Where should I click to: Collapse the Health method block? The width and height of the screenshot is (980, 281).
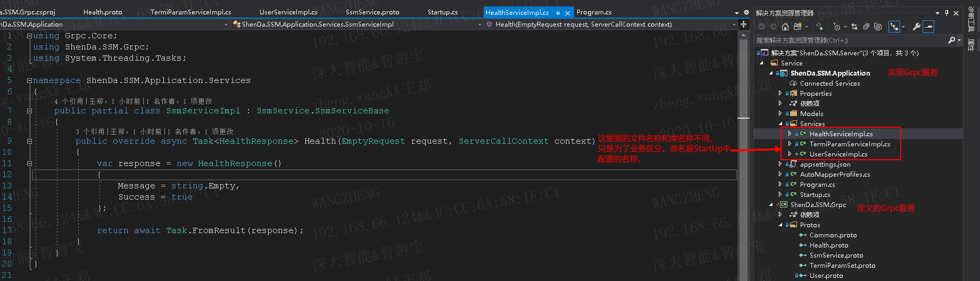pyautogui.click(x=29, y=141)
